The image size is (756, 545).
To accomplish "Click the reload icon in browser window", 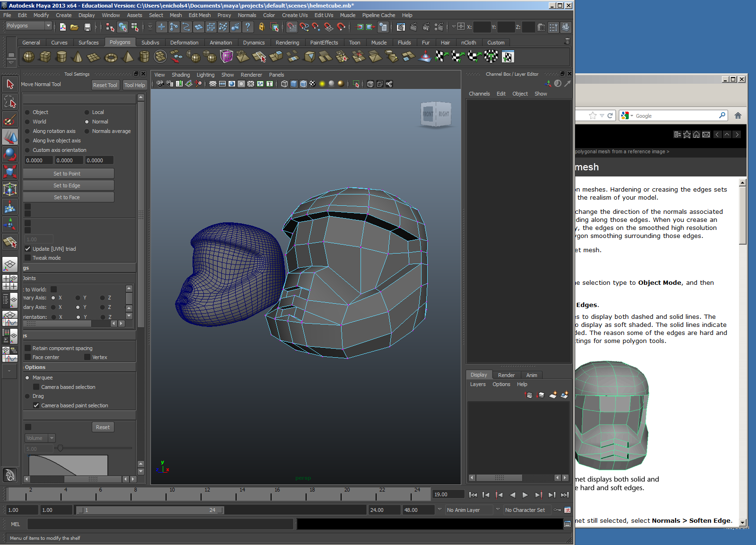I will [x=610, y=115].
